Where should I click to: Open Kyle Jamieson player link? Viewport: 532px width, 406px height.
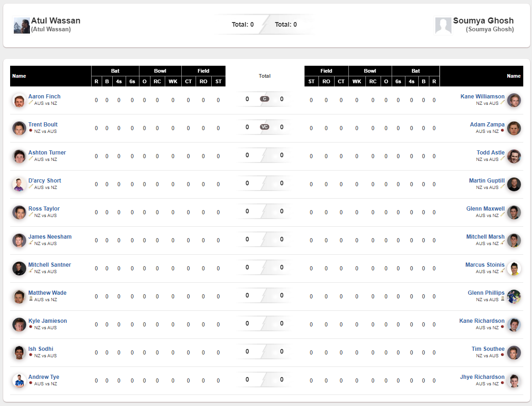tap(47, 321)
